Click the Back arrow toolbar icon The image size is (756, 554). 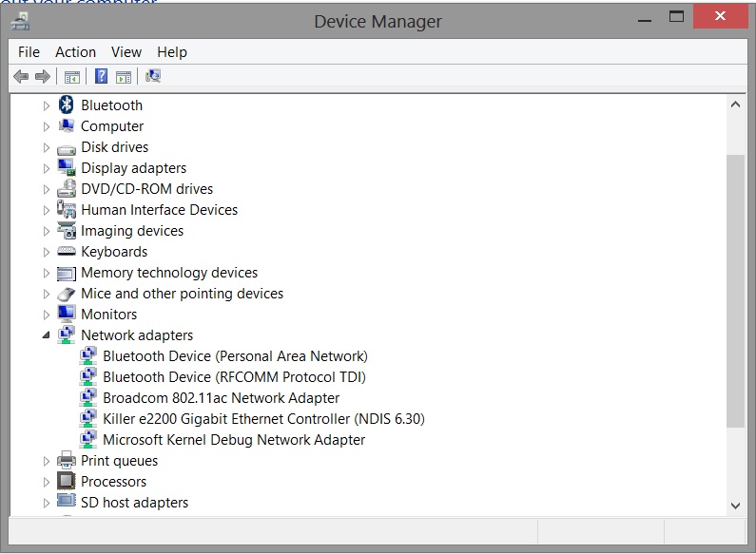pos(21,76)
